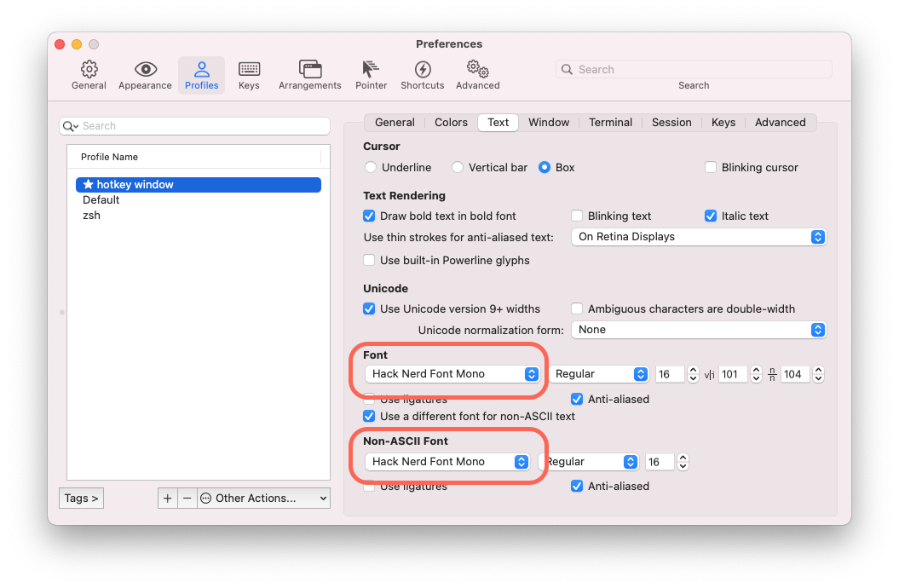The width and height of the screenshot is (899, 588).
Task: Toggle Italic text checkbox
Action: tap(711, 216)
